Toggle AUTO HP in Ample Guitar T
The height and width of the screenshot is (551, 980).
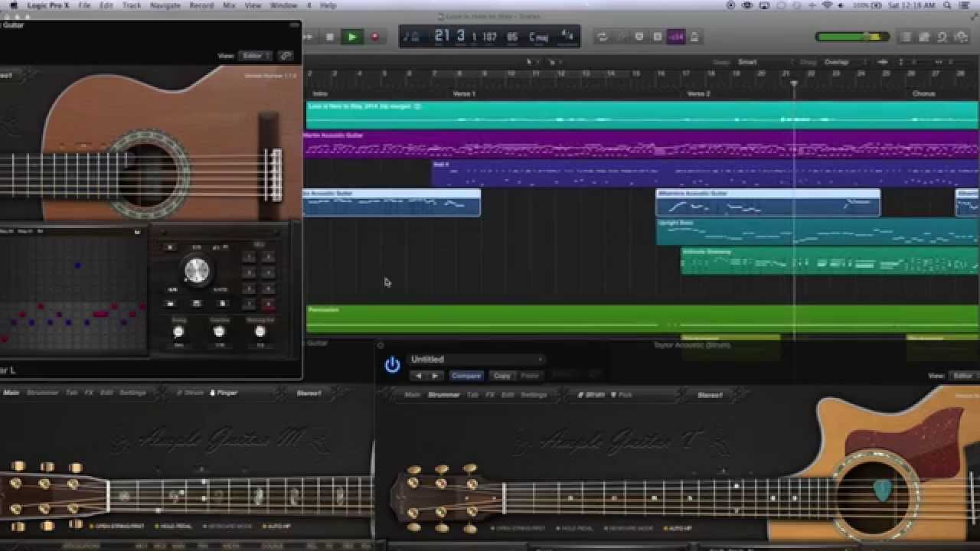coord(678,529)
